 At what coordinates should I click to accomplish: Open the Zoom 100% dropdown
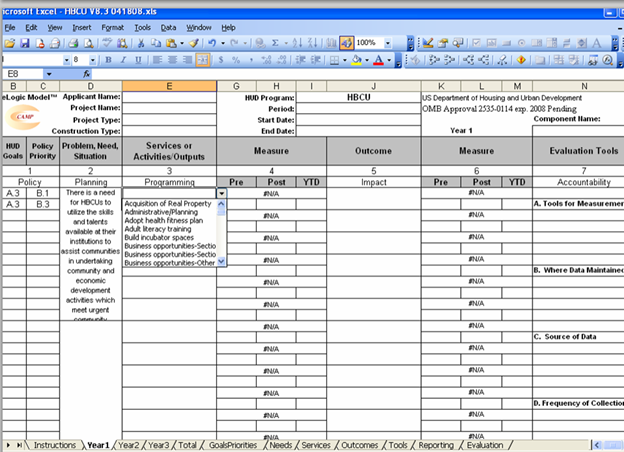coord(388,43)
